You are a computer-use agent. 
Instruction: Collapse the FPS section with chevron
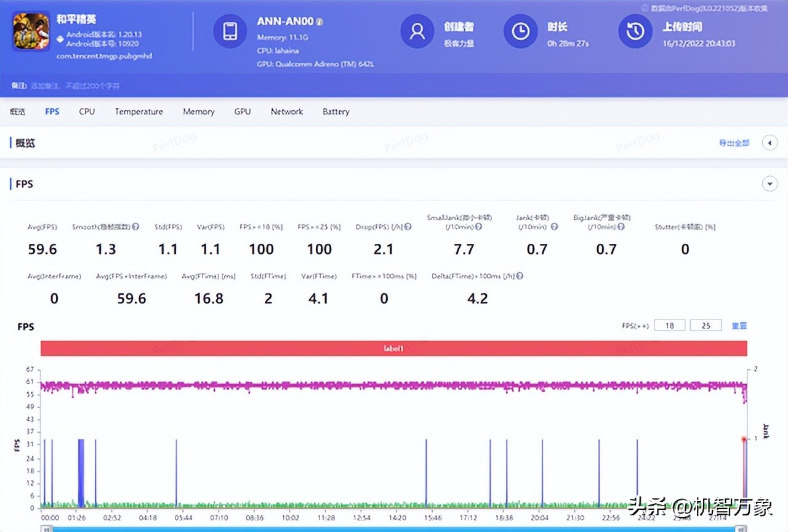pos(770,183)
